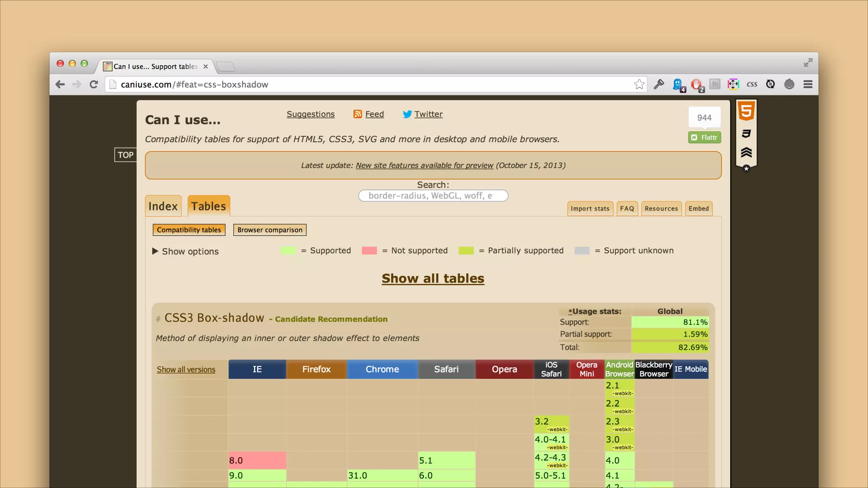The image size is (868, 488).
Task: Click the RSS Feed icon
Action: (358, 114)
